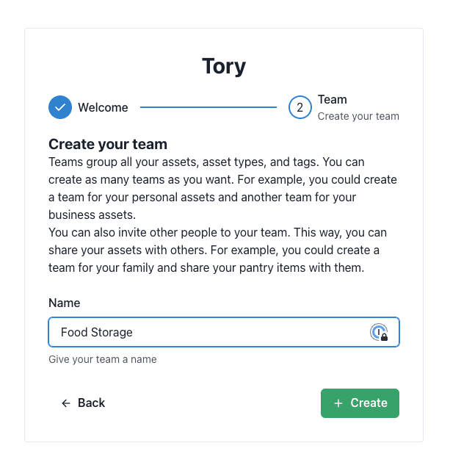Click the bold 'Create your team' heading

coord(108,144)
